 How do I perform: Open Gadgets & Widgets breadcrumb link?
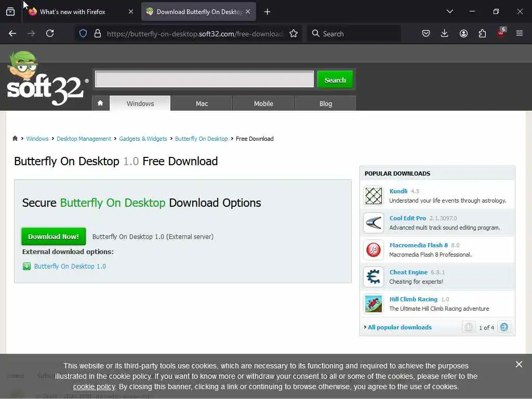(143, 139)
